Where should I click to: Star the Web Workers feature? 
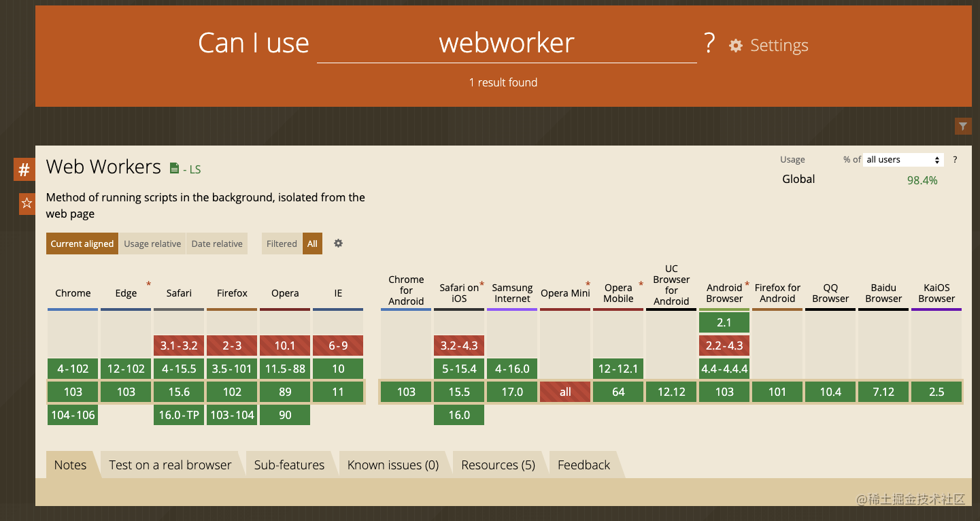[x=27, y=203]
